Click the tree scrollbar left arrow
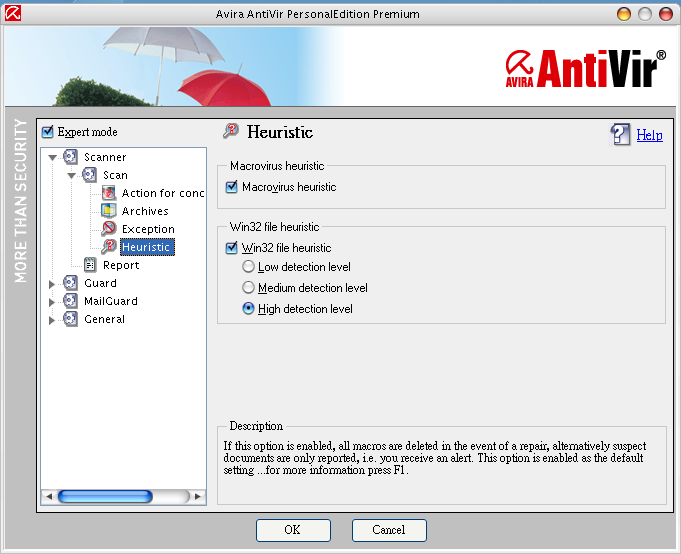The height and width of the screenshot is (554, 681). coord(49,496)
